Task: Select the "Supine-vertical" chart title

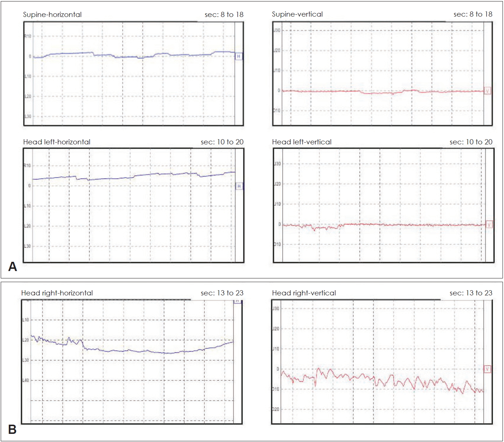Action: [x=297, y=14]
